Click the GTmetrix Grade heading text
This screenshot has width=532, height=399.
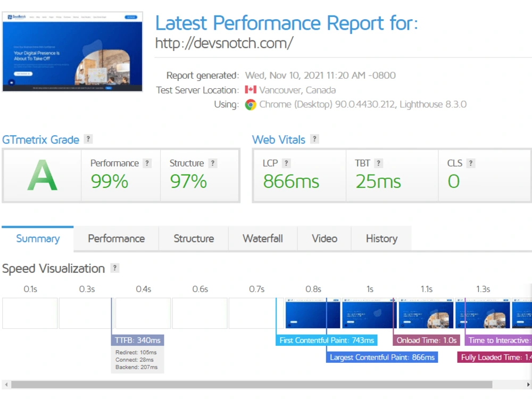[x=41, y=139]
